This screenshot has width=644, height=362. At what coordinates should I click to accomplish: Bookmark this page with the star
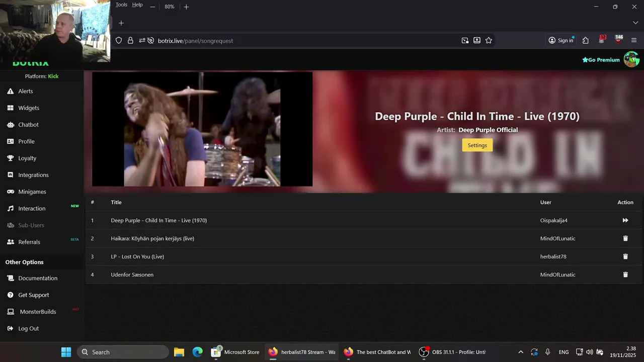489,41
